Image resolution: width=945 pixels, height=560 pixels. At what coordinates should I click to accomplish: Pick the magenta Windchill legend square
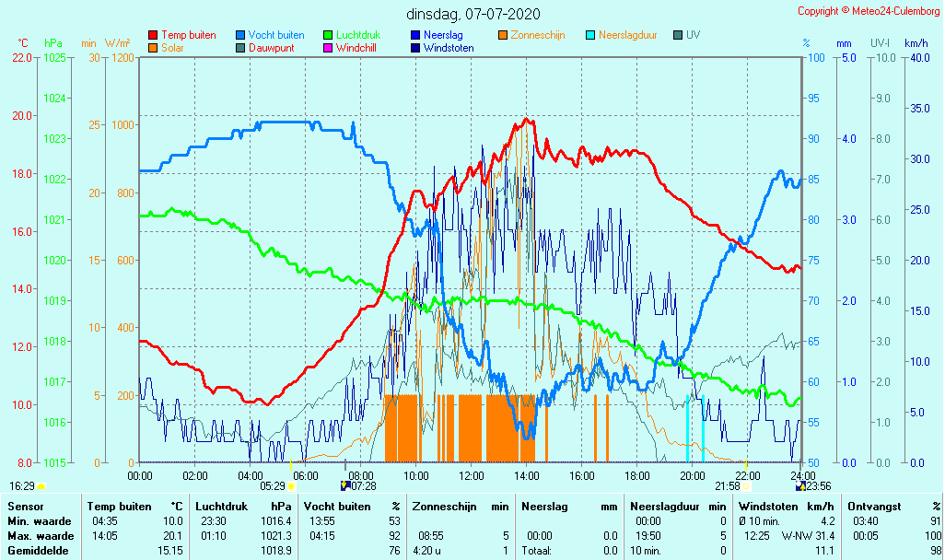[x=328, y=48]
